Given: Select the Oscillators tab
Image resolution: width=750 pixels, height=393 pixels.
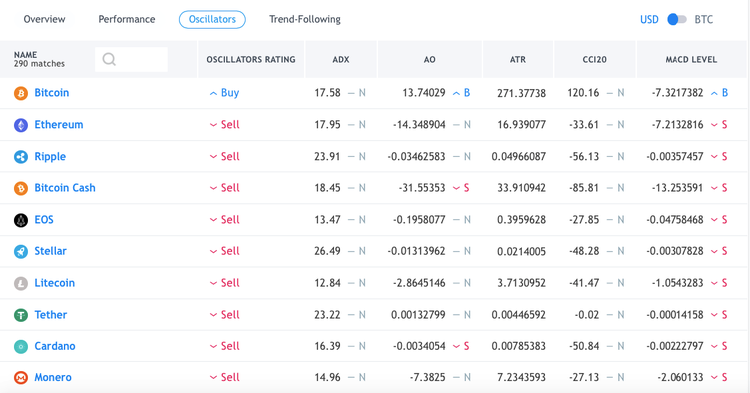Looking at the screenshot, I should point(212,19).
